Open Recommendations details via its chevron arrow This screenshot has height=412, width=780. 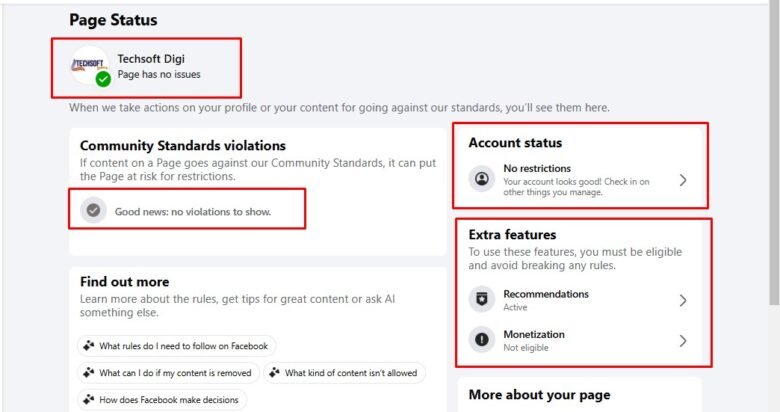tap(683, 300)
